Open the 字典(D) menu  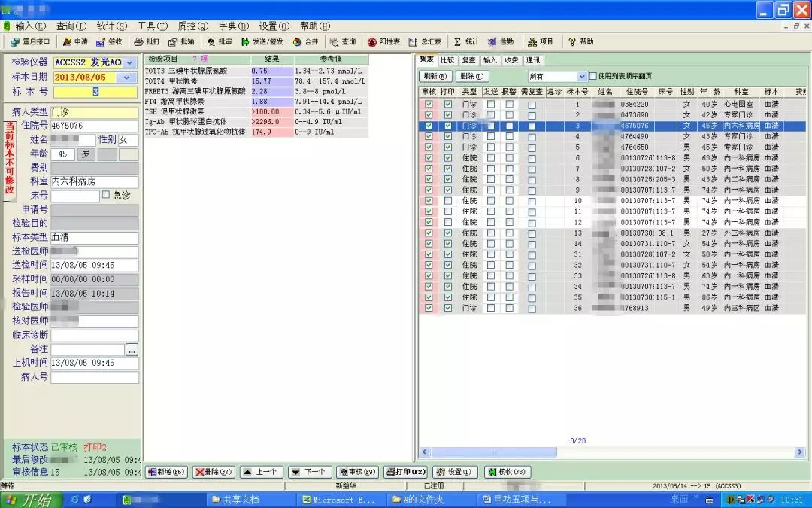tap(234, 26)
